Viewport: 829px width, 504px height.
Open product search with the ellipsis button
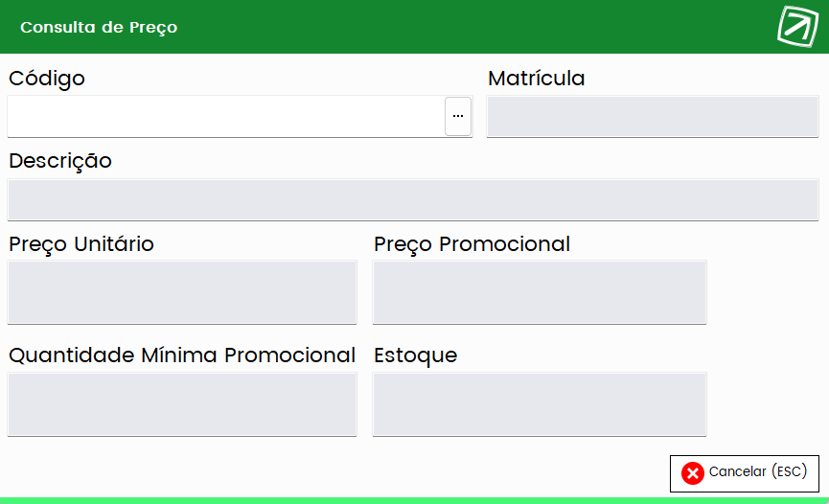(x=458, y=116)
